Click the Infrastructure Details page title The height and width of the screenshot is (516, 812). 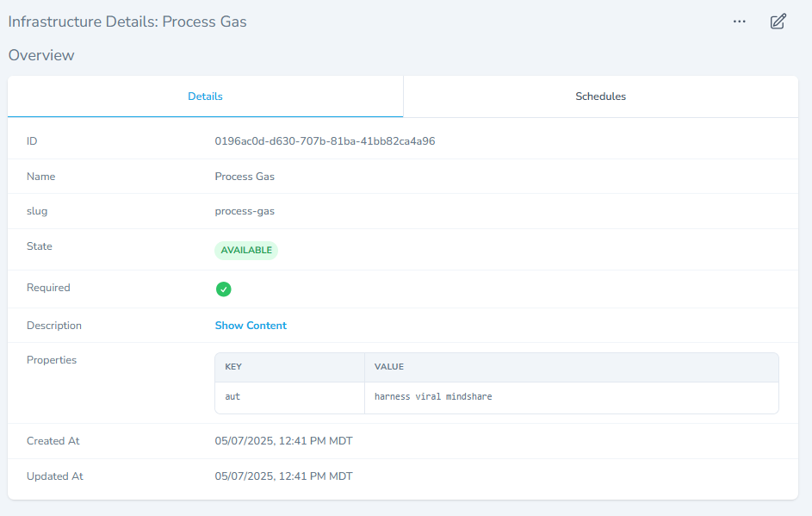pos(127,22)
